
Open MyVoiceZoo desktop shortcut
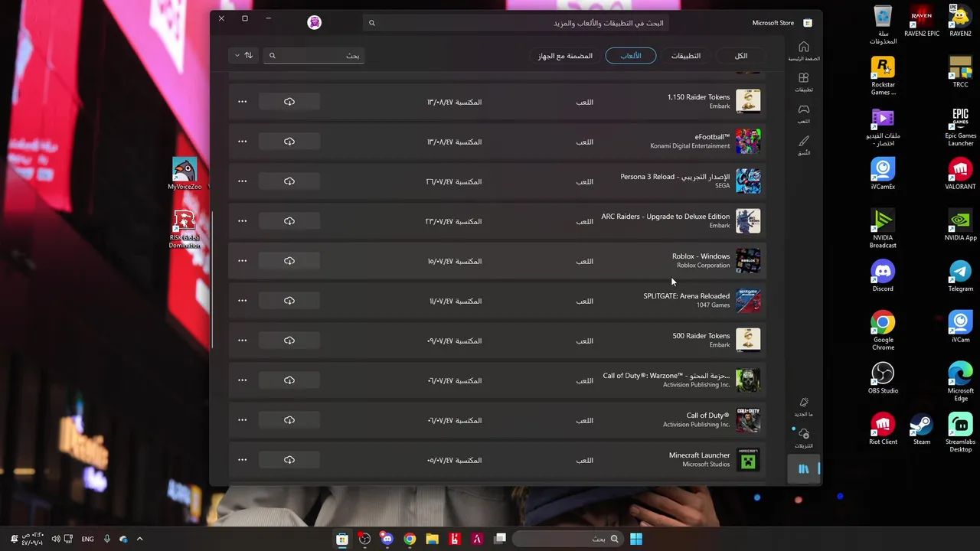[185, 174]
